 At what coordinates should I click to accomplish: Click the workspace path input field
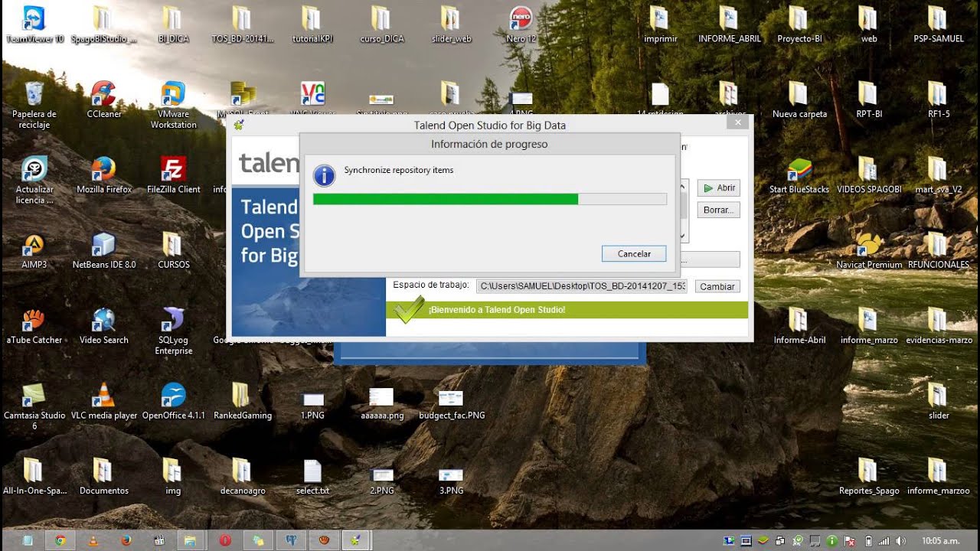[x=582, y=286]
